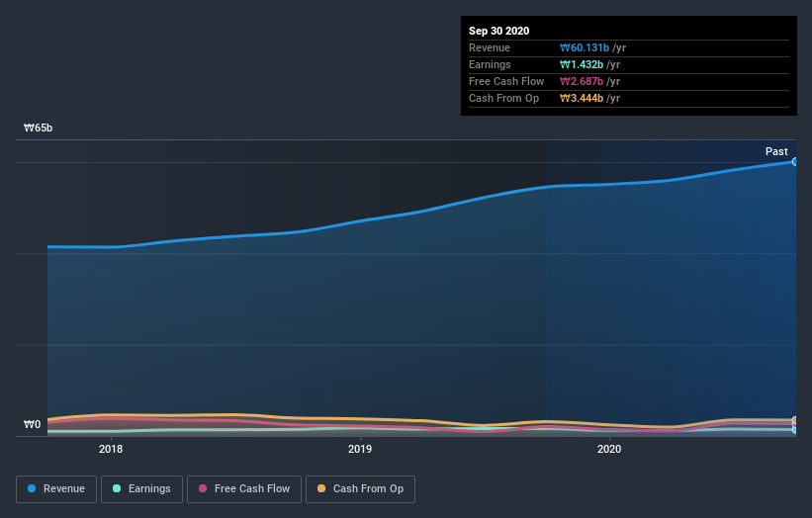Select the 2019 x-axis label
Viewport: 812px width, 518px height.
(x=360, y=449)
